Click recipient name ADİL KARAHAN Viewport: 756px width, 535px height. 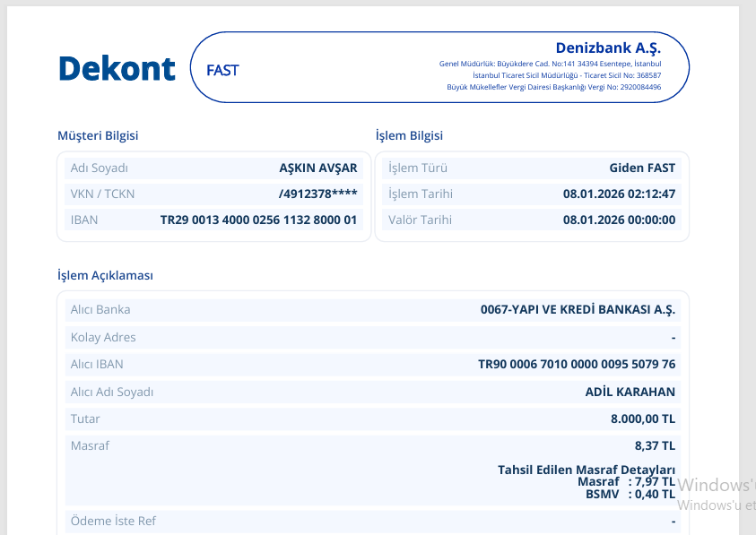point(630,392)
